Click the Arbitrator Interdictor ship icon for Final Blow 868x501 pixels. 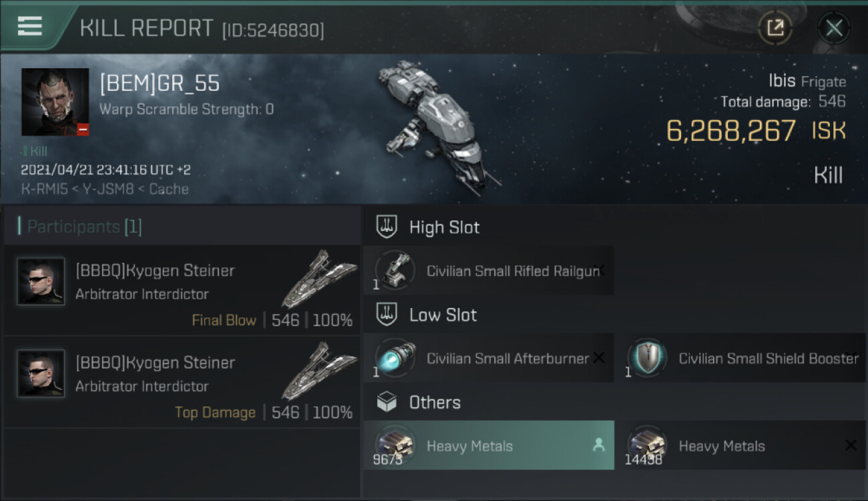click(319, 279)
